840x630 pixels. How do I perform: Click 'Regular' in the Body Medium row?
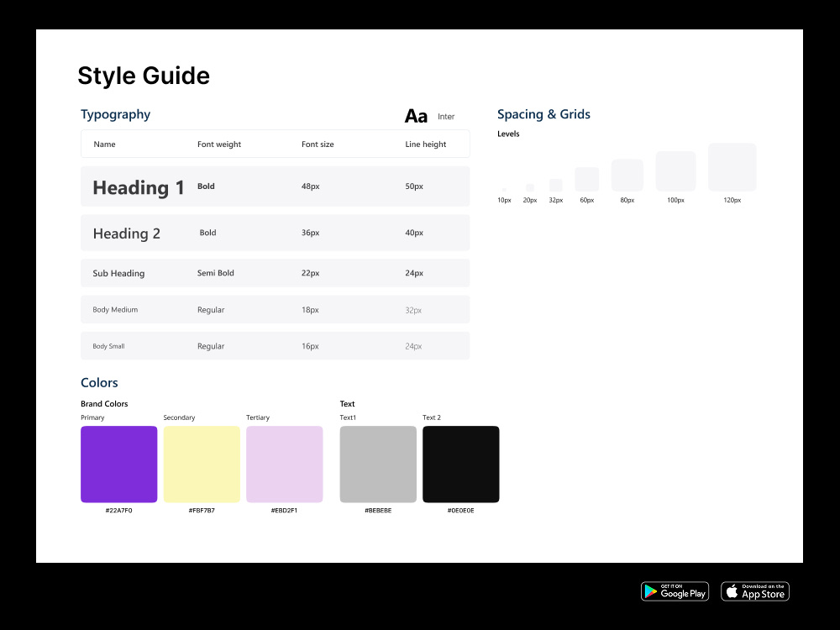211,310
